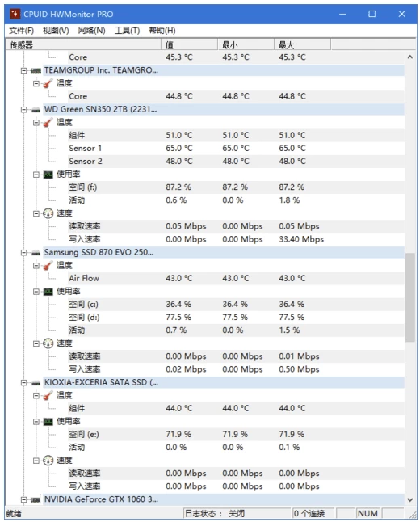Minimize the HWMonitor PRO window
420x522 pixels.
[x=342, y=14]
